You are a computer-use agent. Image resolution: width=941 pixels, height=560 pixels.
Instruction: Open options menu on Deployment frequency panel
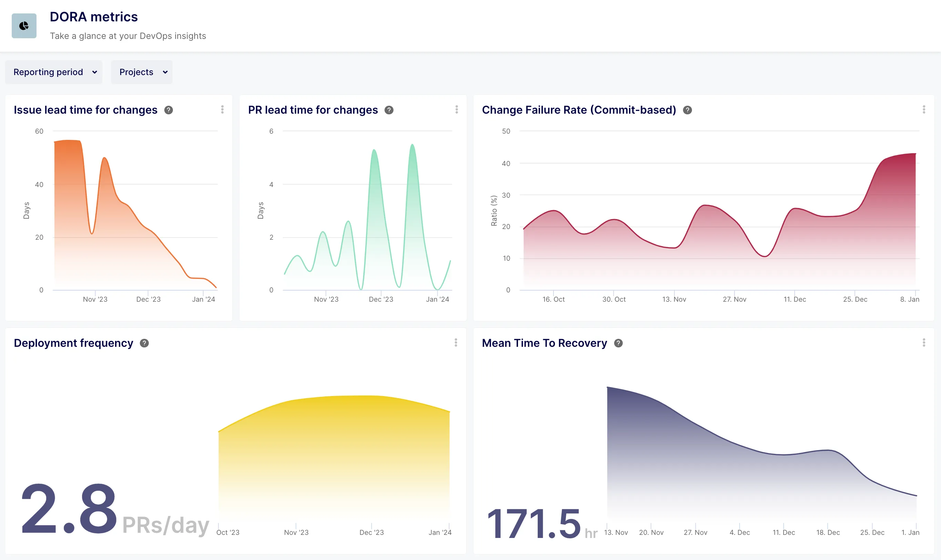click(x=456, y=343)
